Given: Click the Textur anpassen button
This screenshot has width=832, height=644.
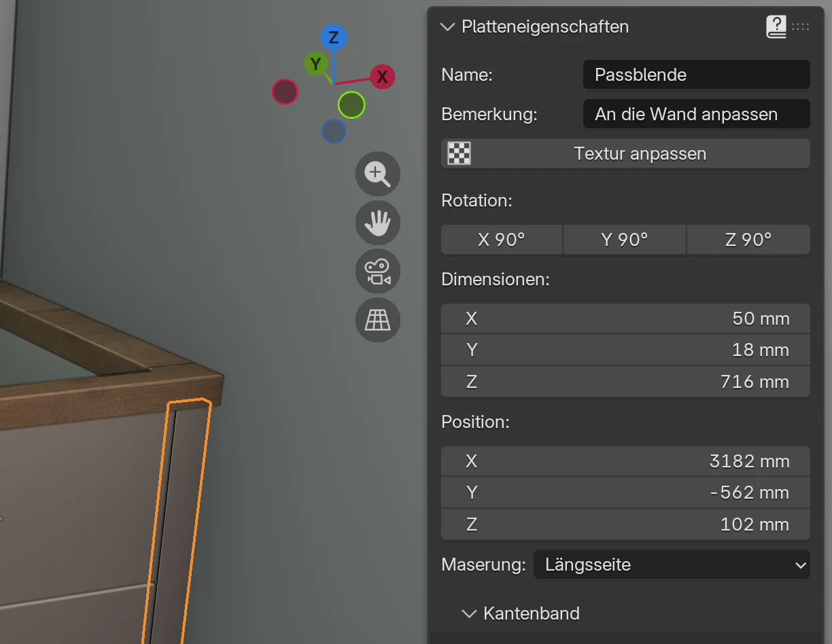Looking at the screenshot, I should pyautogui.click(x=625, y=154).
